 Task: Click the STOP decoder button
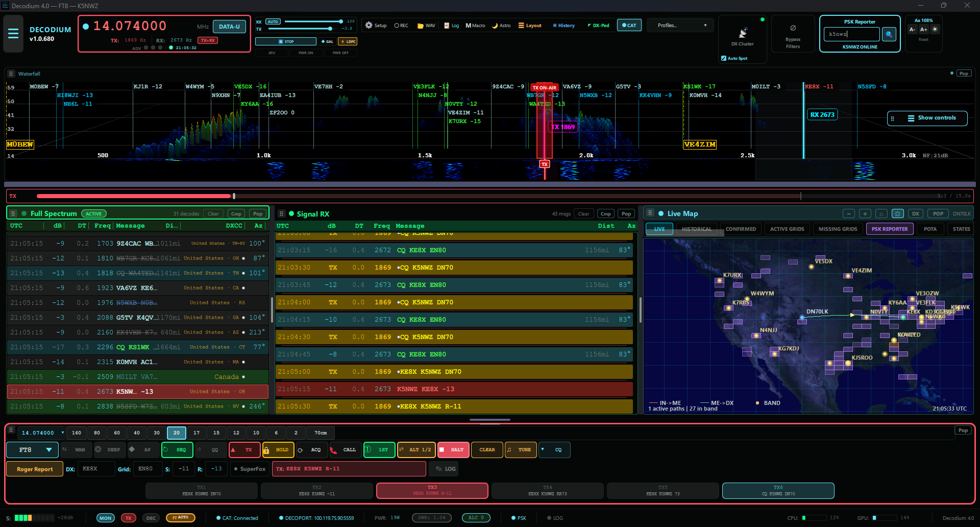click(286, 41)
